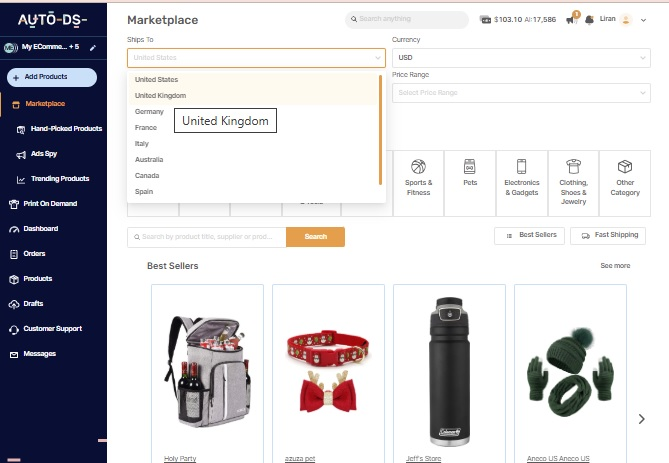Screen dimensions: 669x463
Task: Click the Orders clipboard icon
Action: (14, 254)
